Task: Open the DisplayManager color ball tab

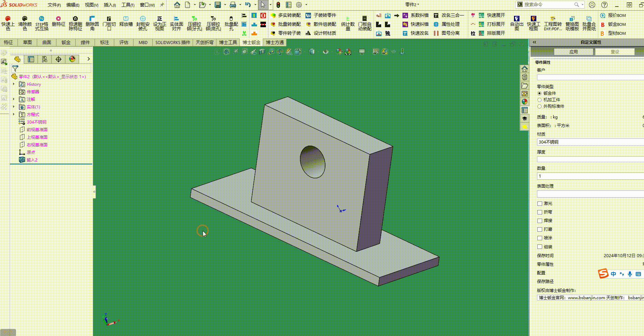Action: [x=72, y=59]
